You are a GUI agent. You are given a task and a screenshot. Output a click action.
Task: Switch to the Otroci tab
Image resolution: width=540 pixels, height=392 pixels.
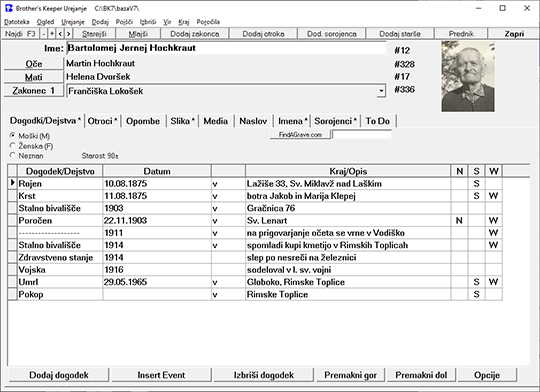102,121
